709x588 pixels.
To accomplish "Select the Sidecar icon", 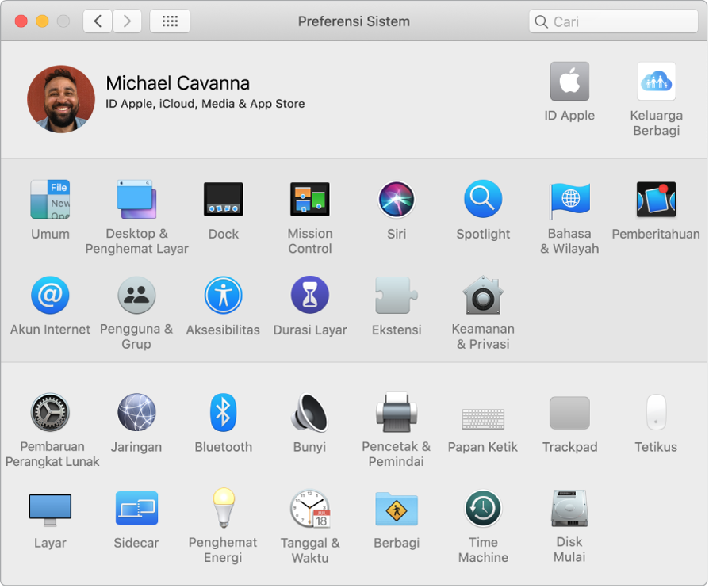I will click(x=136, y=508).
